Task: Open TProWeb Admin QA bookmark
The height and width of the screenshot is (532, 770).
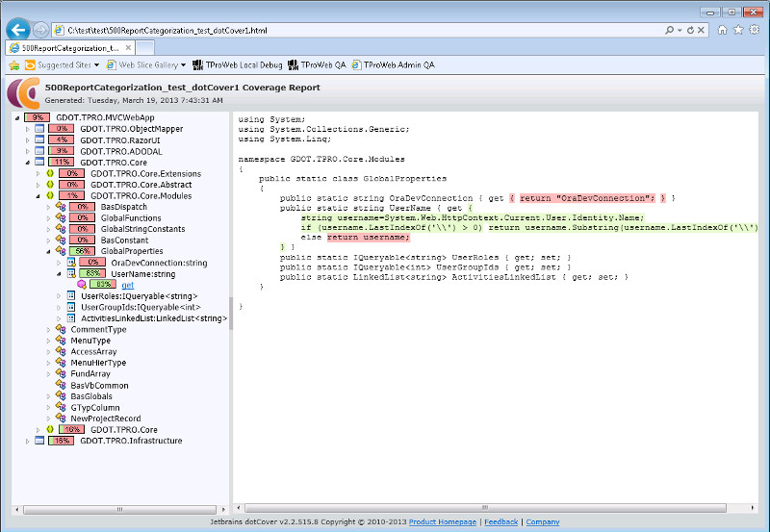Action: tap(394, 64)
